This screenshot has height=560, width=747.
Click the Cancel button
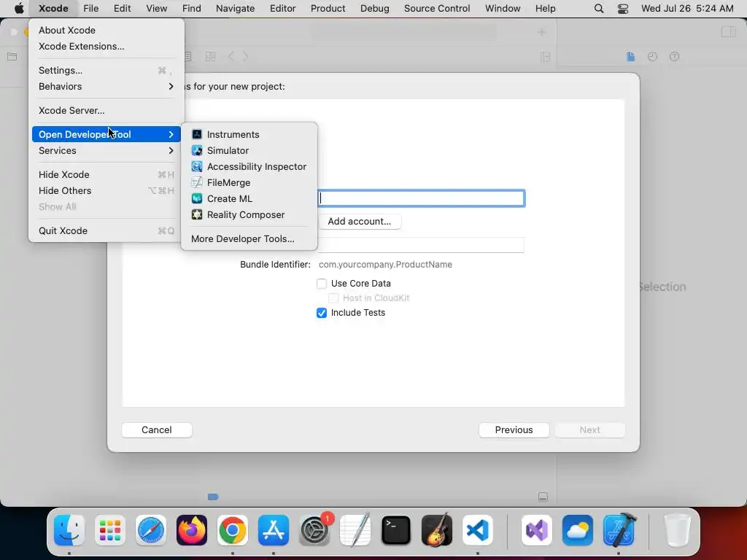[157, 430]
